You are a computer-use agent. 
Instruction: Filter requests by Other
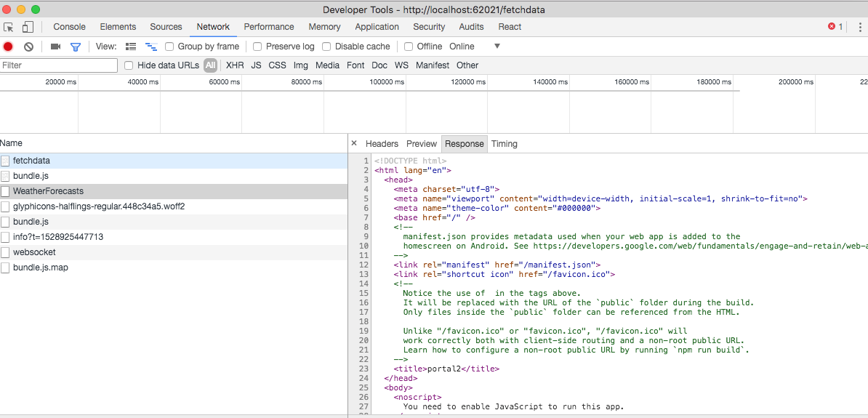click(x=467, y=65)
